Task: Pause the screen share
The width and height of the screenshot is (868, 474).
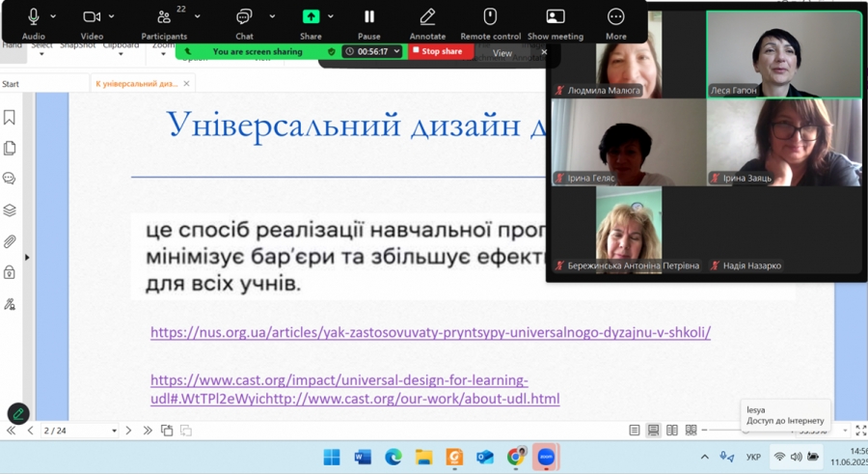Action: coord(368,17)
